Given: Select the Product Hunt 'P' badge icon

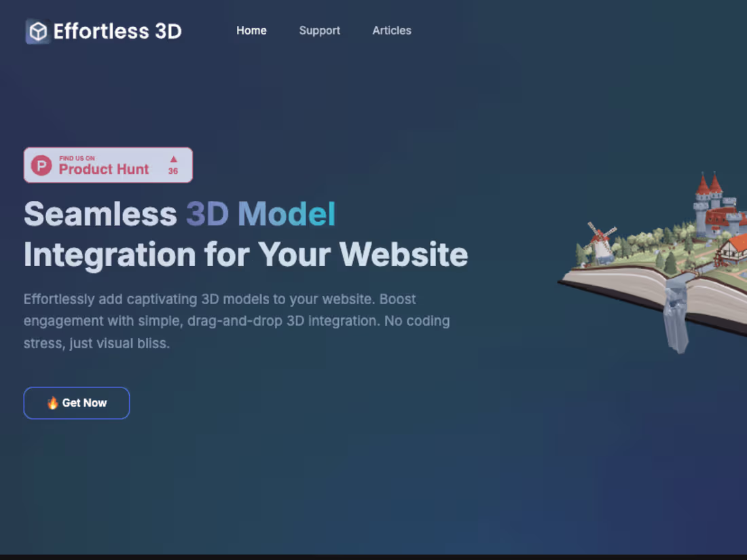Looking at the screenshot, I should tap(41, 165).
